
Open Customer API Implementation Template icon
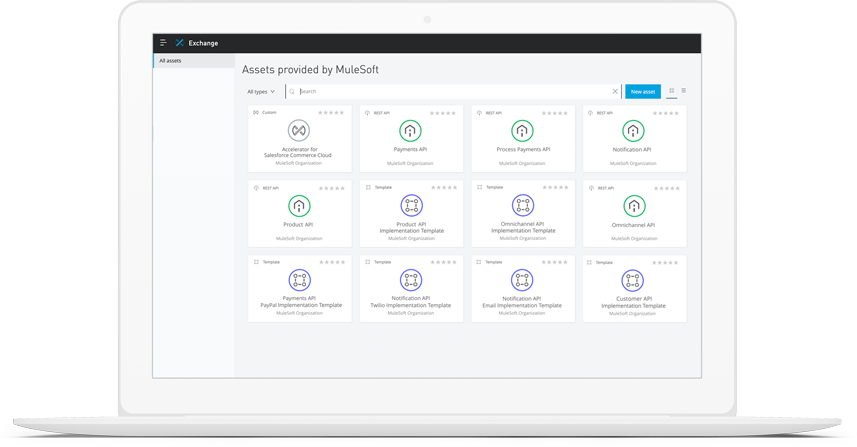pyautogui.click(x=632, y=281)
